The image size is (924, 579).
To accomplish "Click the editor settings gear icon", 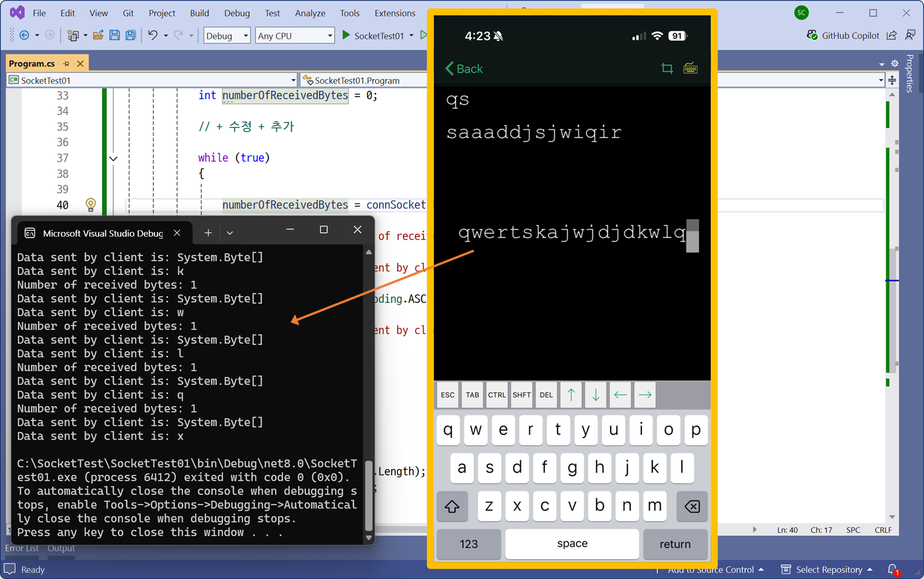I will tap(894, 63).
